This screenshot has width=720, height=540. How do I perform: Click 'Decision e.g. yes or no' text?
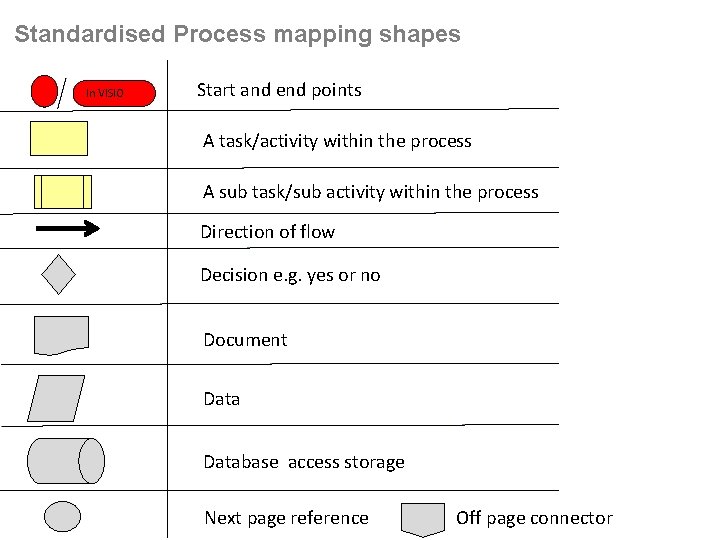coord(290,275)
